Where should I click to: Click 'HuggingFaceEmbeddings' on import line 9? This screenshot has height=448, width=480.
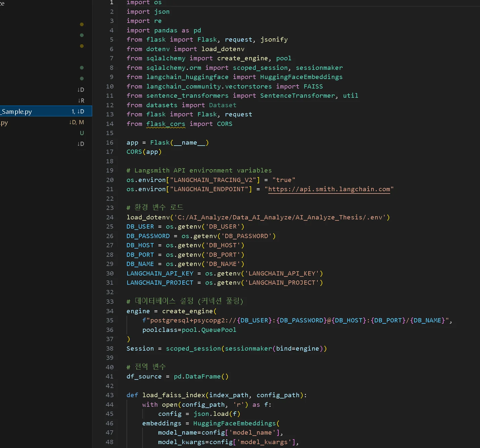(x=301, y=77)
